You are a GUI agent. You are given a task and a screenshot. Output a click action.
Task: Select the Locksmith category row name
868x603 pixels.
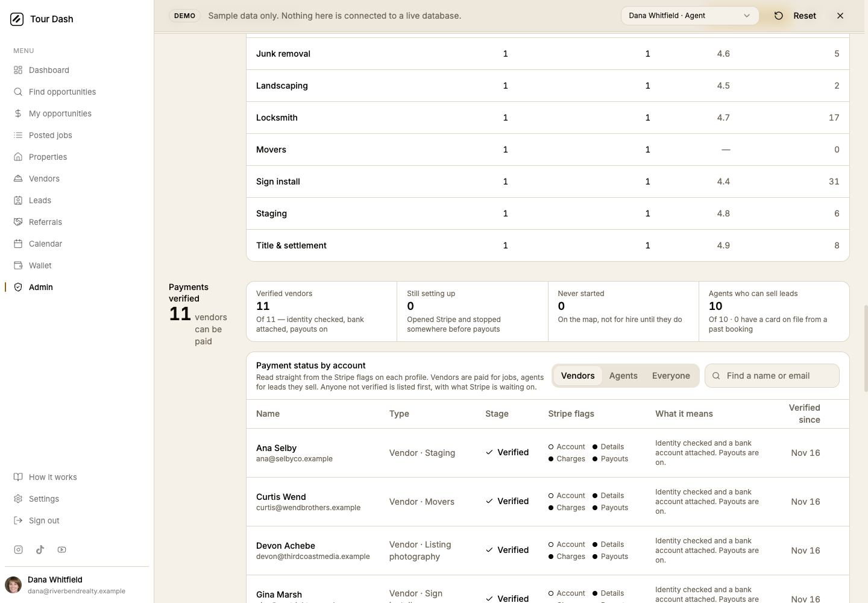pos(277,118)
